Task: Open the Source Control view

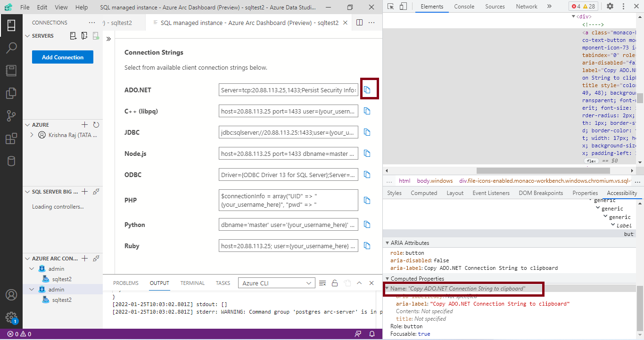Action: 11,115
